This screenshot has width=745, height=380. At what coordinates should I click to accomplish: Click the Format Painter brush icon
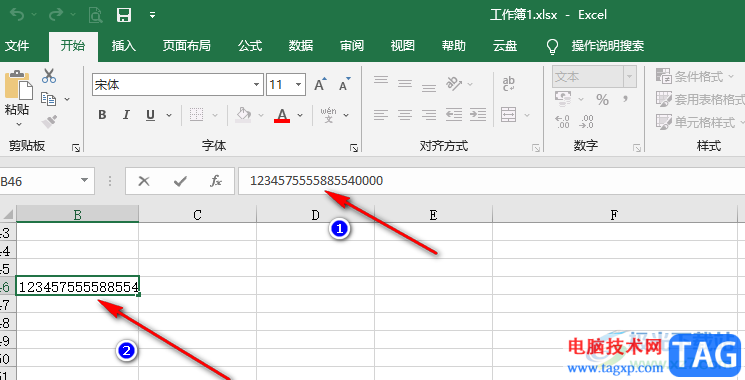(49, 122)
